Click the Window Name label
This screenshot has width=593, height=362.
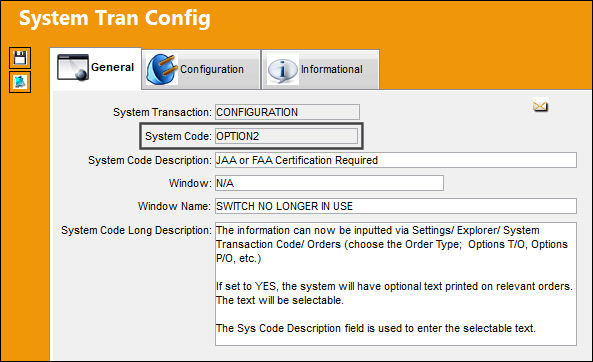click(x=174, y=206)
